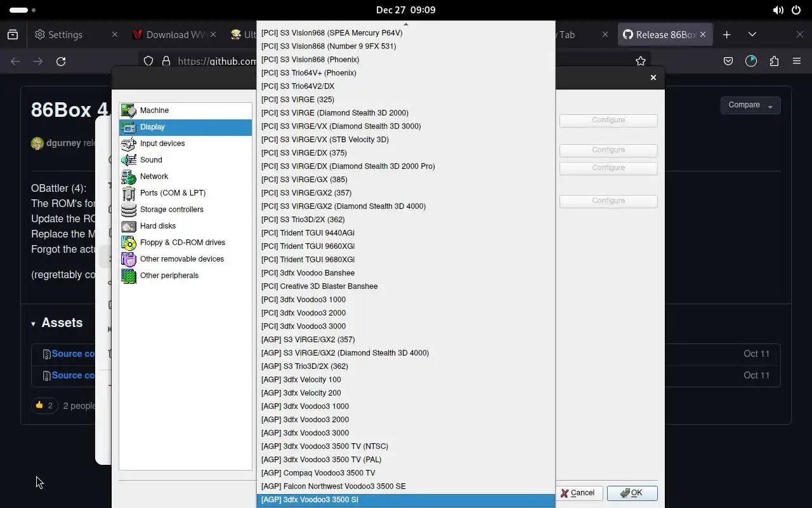Click the first Source code asset link
Screen dimensions: 812x508
[73, 354]
